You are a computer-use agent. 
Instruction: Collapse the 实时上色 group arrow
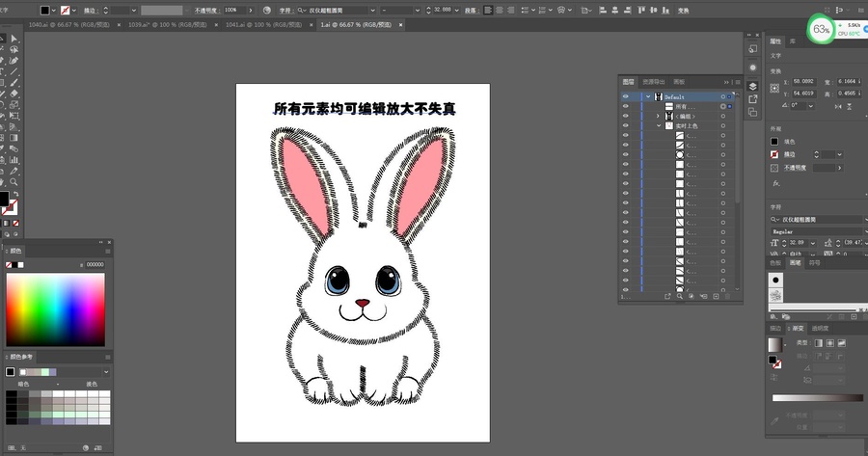coord(659,125)
